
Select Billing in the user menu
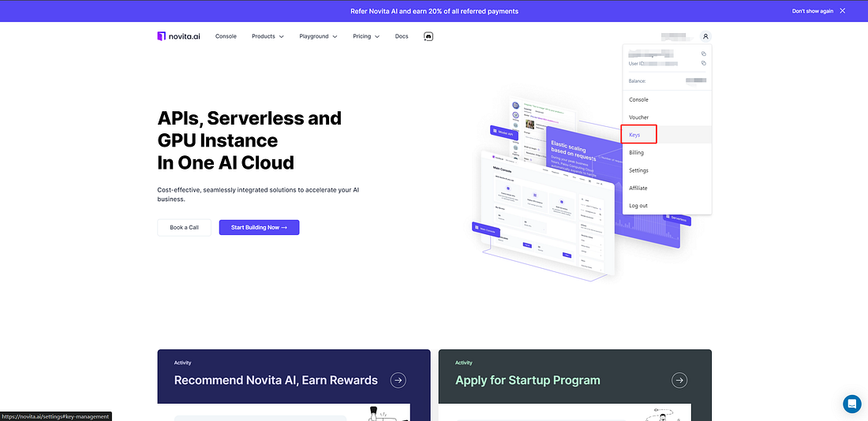click(667, 153)
